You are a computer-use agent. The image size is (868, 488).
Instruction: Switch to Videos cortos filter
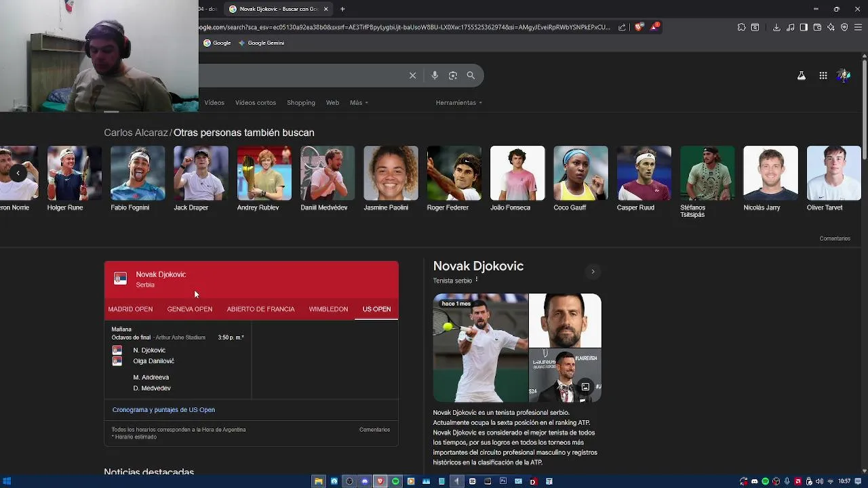point(256,102)
